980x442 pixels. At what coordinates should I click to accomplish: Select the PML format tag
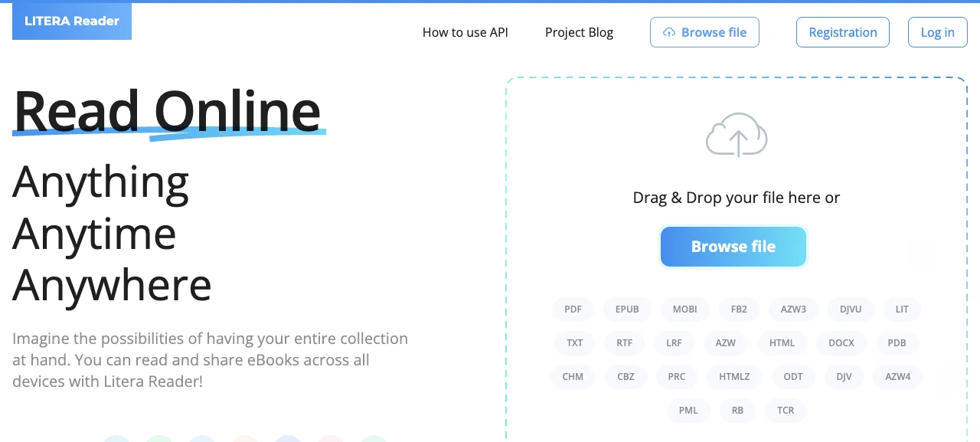pyautogui.click(x=688, y=411)
